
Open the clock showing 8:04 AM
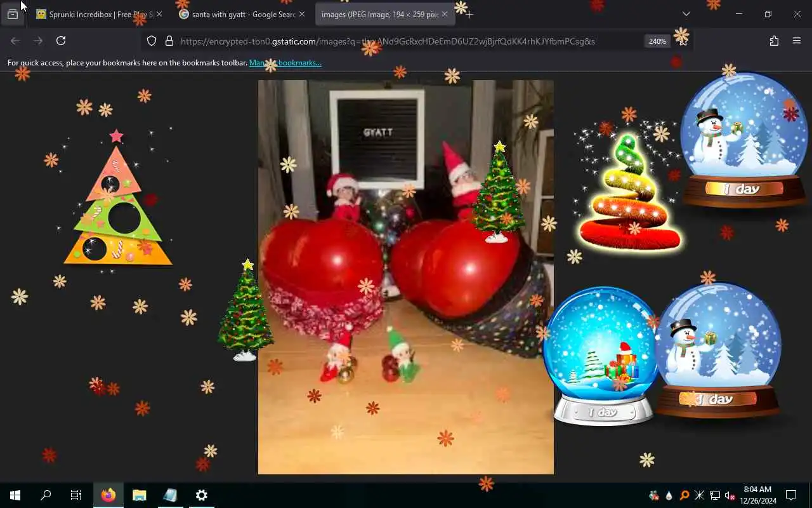[758, 495]
